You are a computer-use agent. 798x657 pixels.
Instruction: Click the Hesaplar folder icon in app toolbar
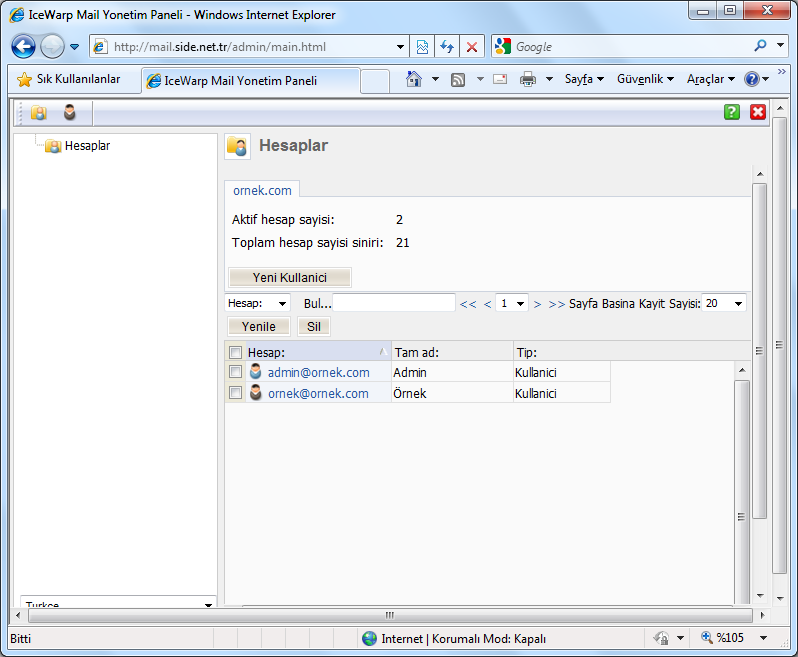tap(39, 112)
